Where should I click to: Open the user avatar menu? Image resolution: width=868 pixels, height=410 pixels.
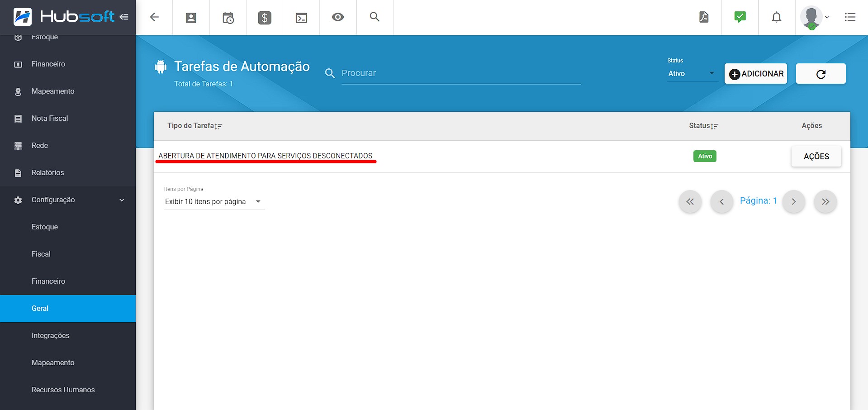[x=814, y=17]
